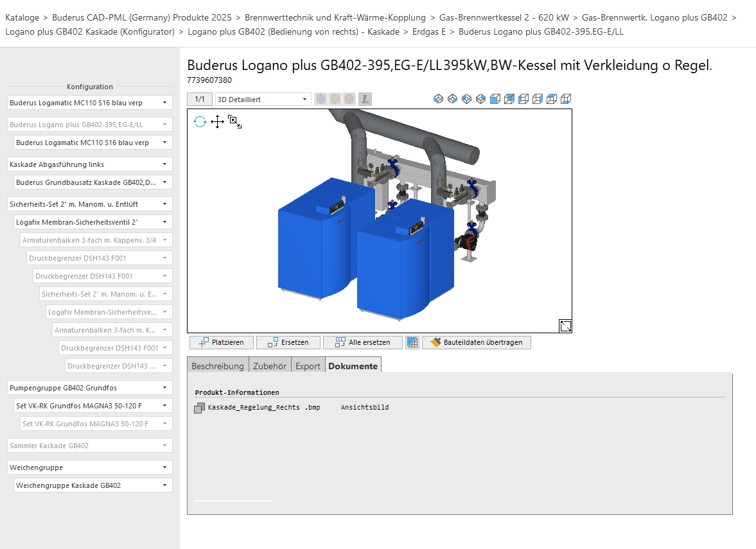Image resolution: width=756 pixels, height=549 pixels.
Task: Switch to back-left isometric view
Action: tap(466, 99)
